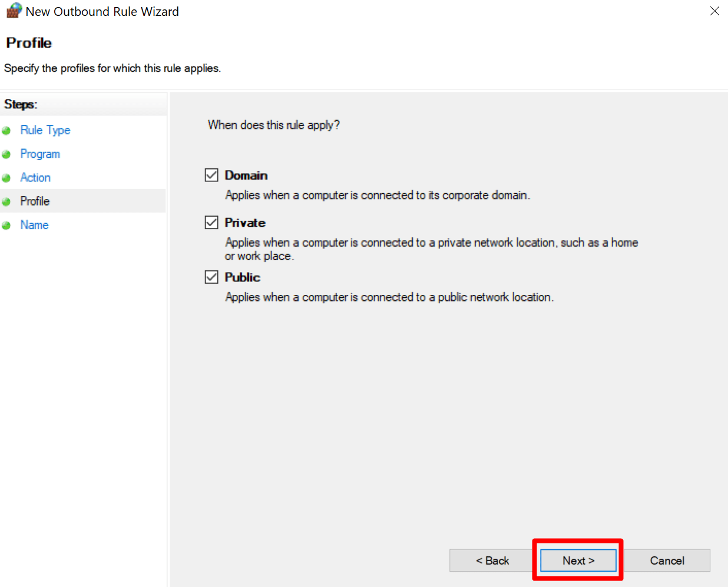Go to the Rule Type step
The width and height of the screenshot is (728, 587).
pyautogui.click(x=45, y=130)
